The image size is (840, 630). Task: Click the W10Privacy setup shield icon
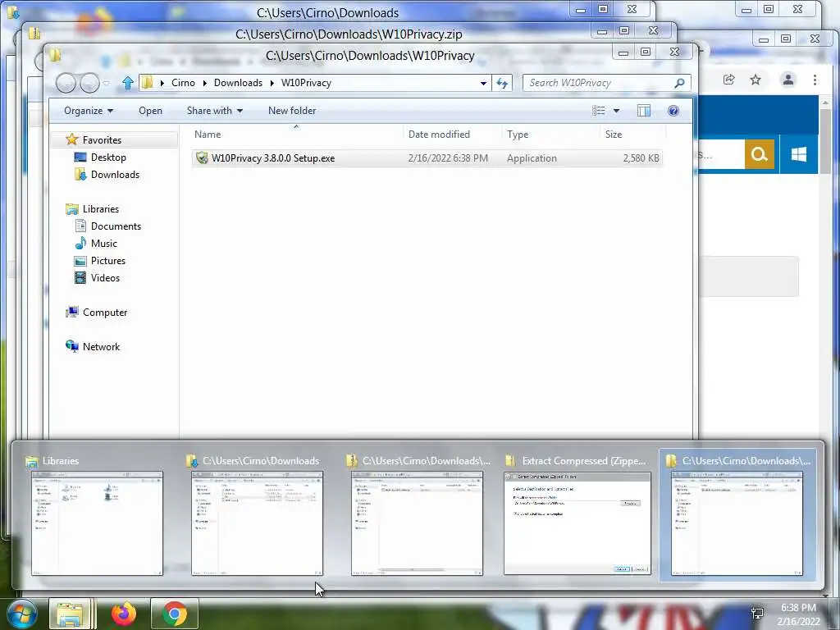pyautogui.click(x=202, y=158)
